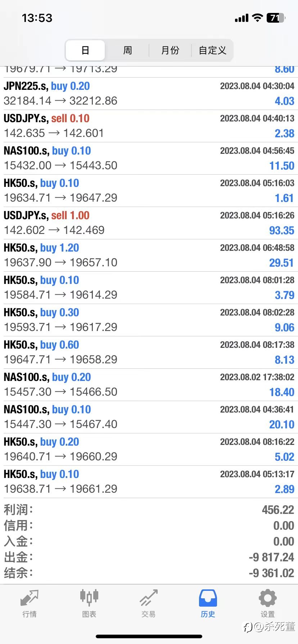298x644 pixels.
Task: Select HK50.s buy 0.10 at 08:01:28
Action: (x=149, y=288)
